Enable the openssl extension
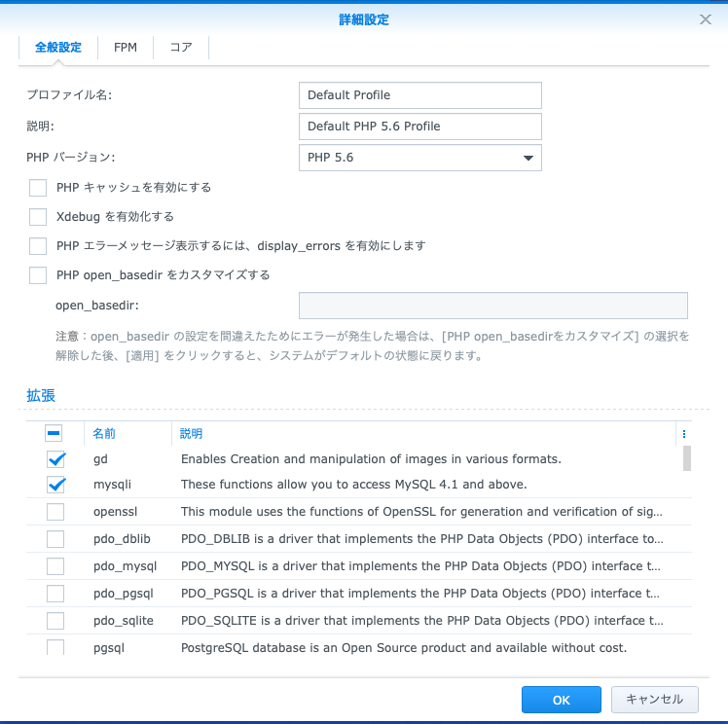The height and width of the screenshot is (724, 728). (x=55, y=512)
